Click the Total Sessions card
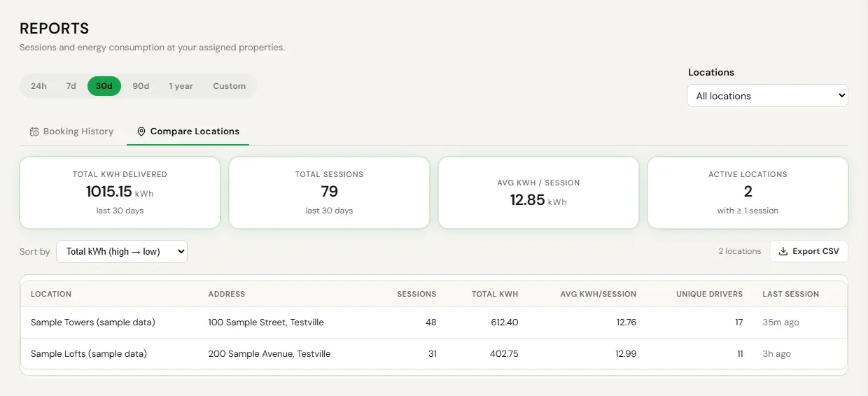 [329, 192]
